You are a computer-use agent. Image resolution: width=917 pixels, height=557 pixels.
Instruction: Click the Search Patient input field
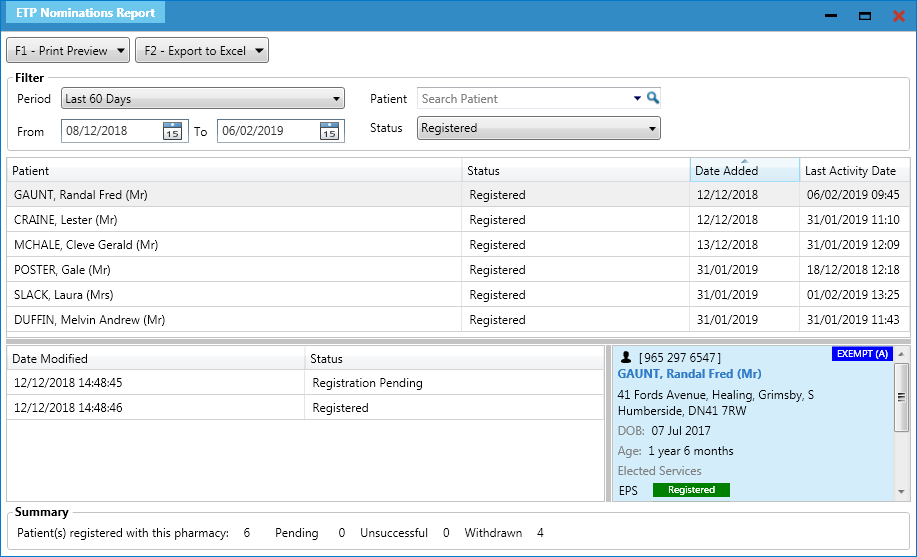click(x=523, y=99)
